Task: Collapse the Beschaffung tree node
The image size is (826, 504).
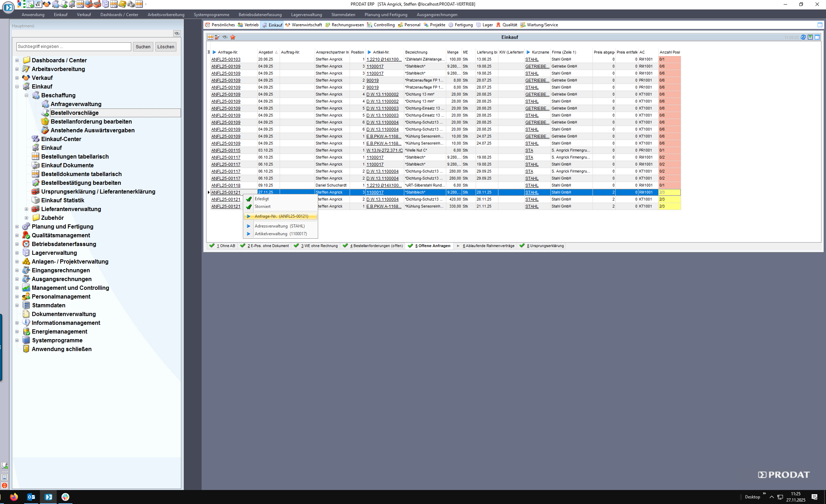Action: (26, 95)
